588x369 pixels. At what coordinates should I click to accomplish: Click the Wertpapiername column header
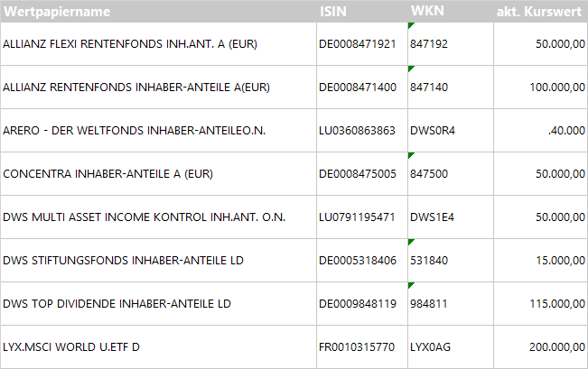[x=57, y=12]
